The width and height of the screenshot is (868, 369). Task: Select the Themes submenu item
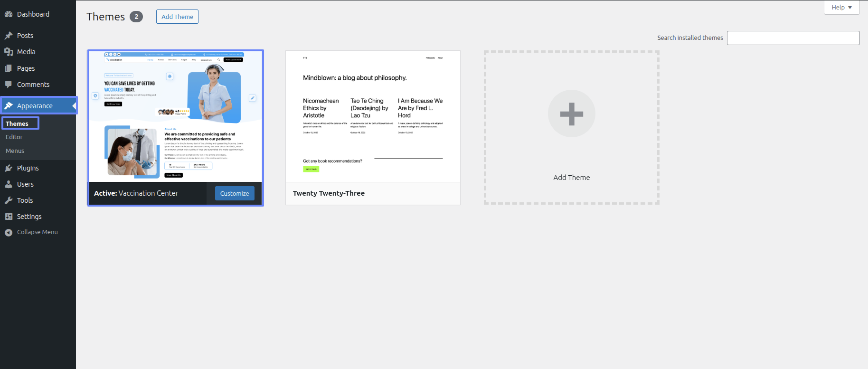[x=17, y=123]
